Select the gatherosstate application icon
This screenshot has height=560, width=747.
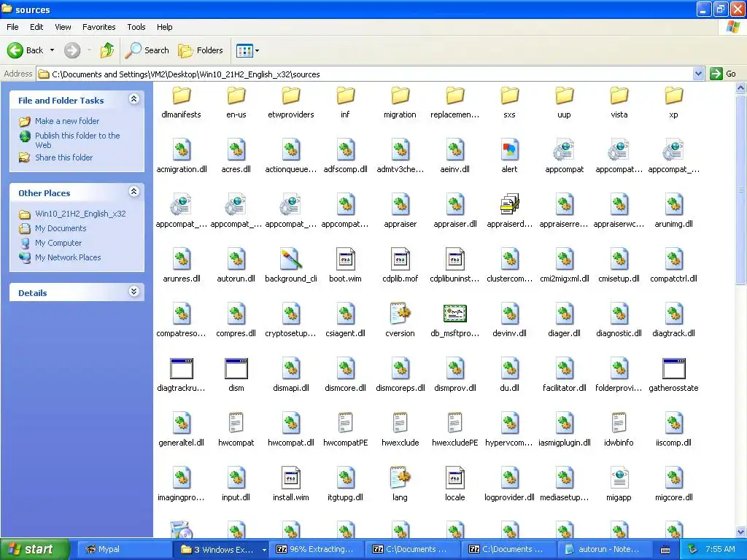tap(673, 369)
